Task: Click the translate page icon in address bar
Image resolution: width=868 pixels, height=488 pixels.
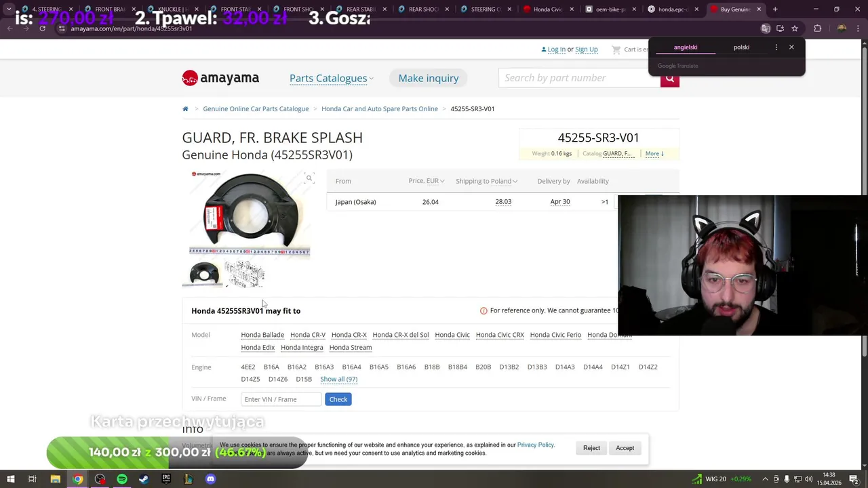Action: click(x=765, y=28)
